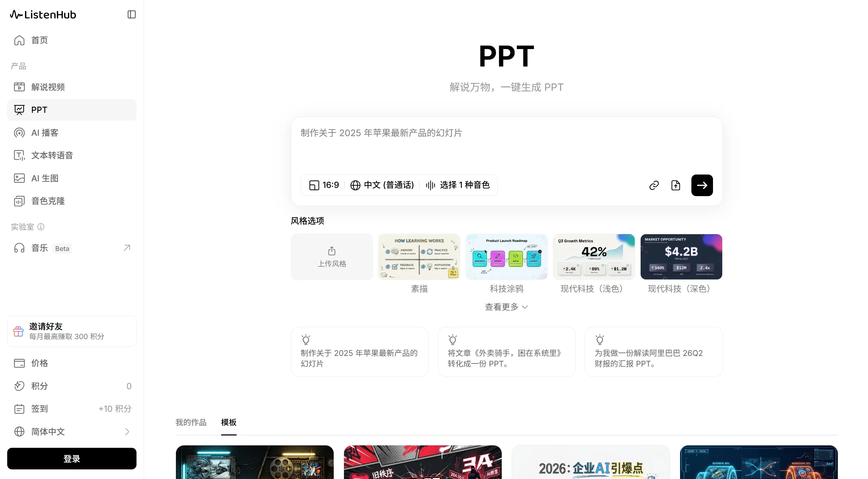The width and height of the screenshot is (868, 479).
Task: Click the upload icon in the prompt box
Action: click(676, 185)
